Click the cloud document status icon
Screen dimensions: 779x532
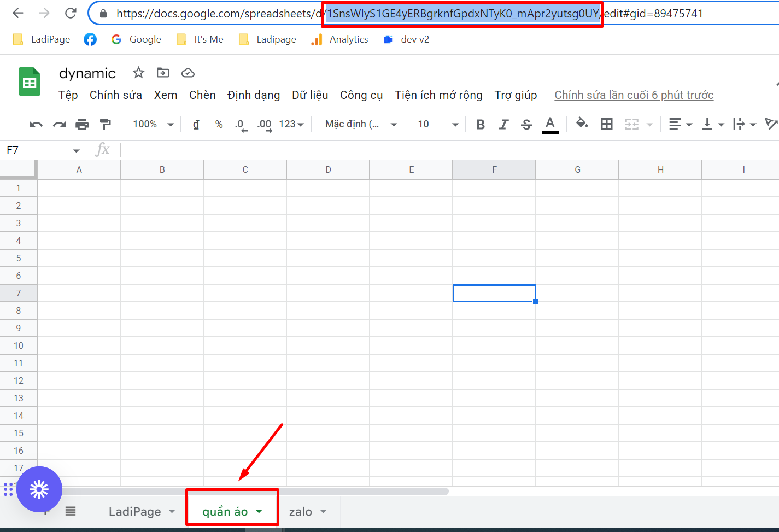(x=188, y=73)
